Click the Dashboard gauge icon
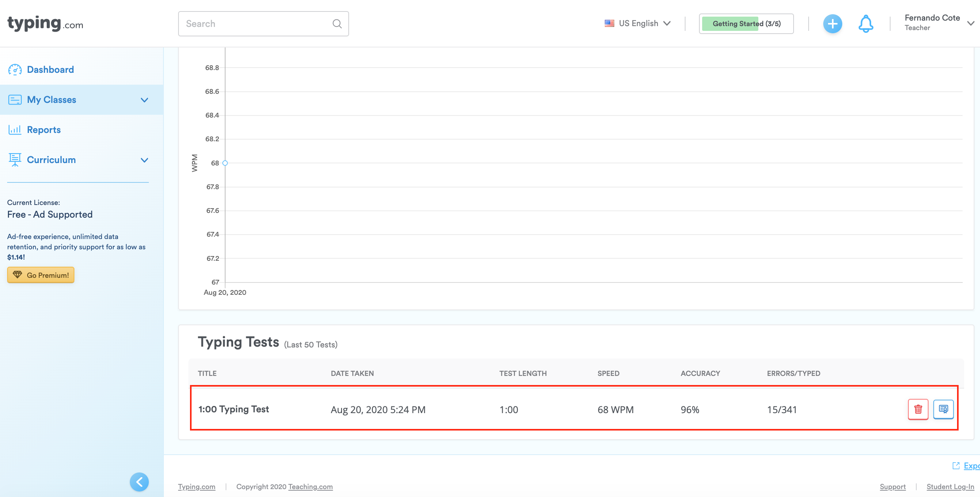The width and height of the screenshot is (980, 497). [x=15, y=70]
